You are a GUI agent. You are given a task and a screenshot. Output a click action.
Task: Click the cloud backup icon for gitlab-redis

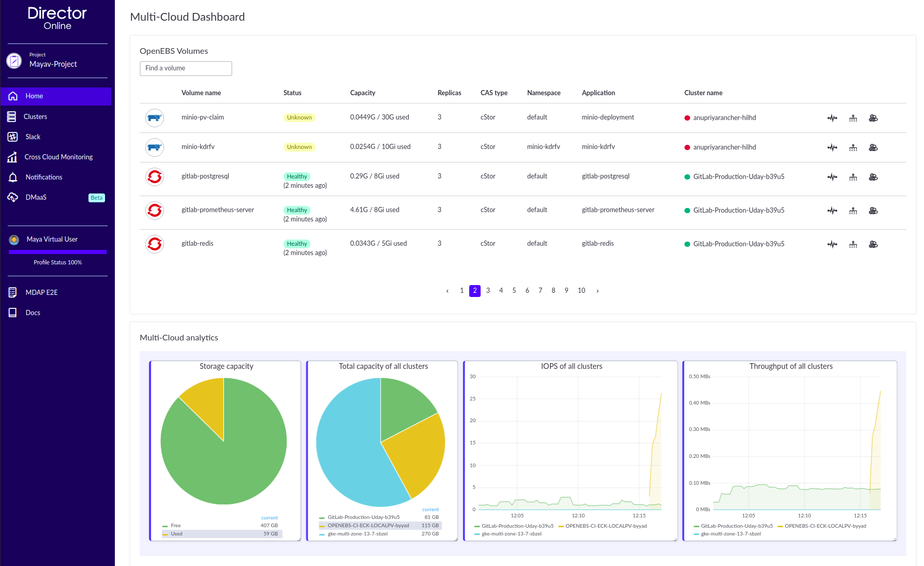click(x=873, y=244)
